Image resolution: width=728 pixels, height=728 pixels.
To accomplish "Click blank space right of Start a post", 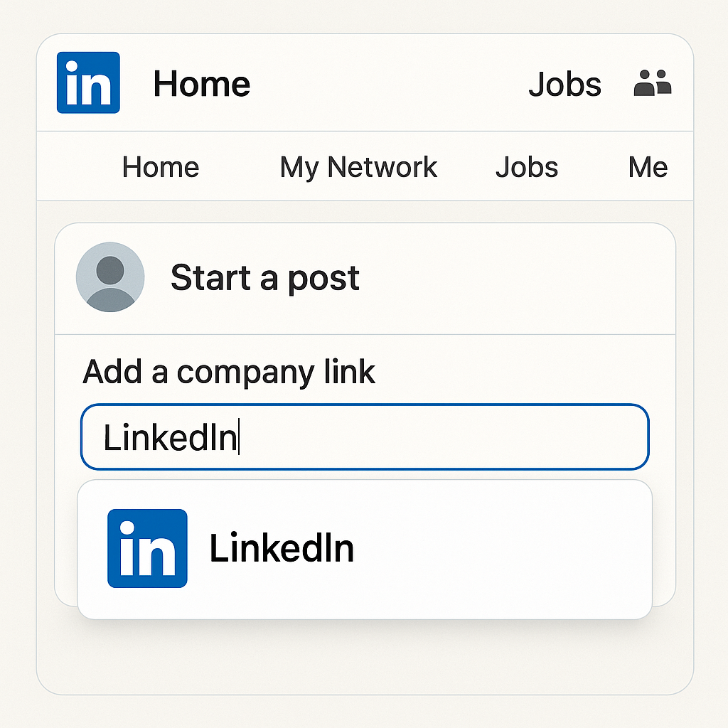I will point(510,278).
